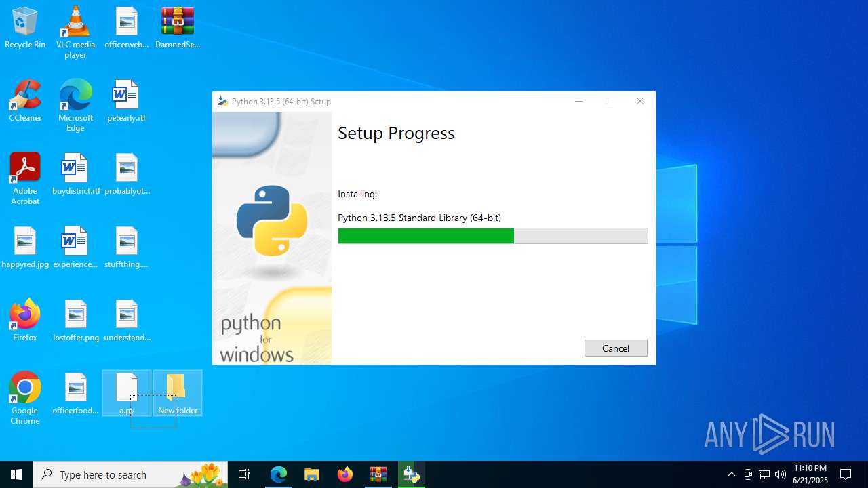Click the 'Setup Progress' heading
Image resolution: width=868 pixels, height=488 pixels.
pyautogui.click(x=396, y=133)
